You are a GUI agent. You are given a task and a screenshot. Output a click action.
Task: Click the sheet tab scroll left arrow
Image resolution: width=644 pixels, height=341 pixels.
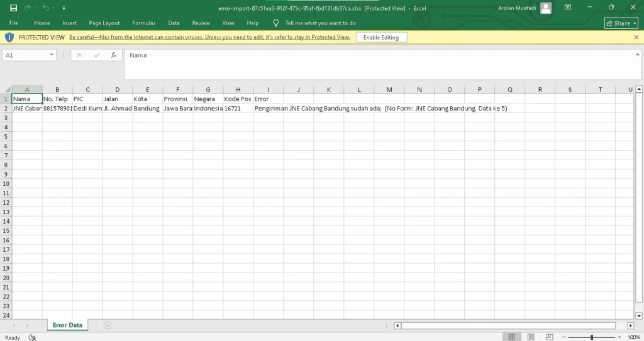click(14, 325)
